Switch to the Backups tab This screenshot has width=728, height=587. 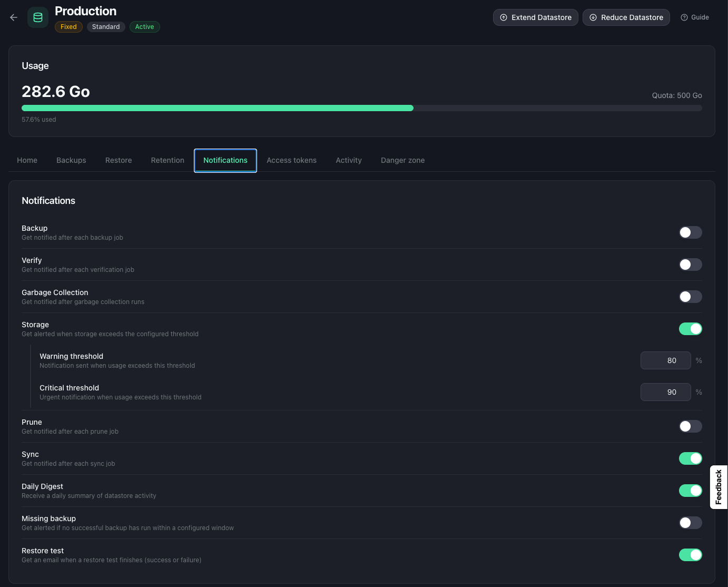[x=71, y=160]
